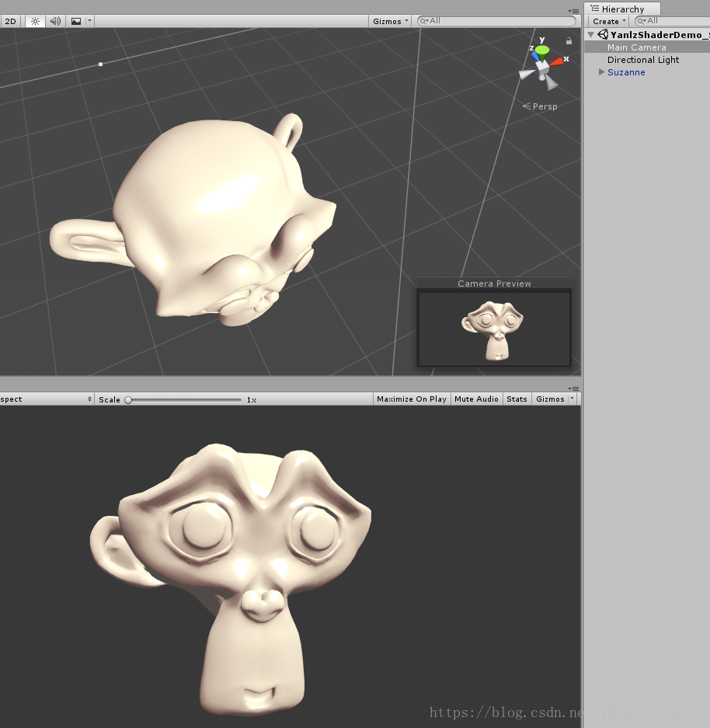Open Scene panel options menu icon
This screenshot has width=710, height=728.
tap(573, 11)
